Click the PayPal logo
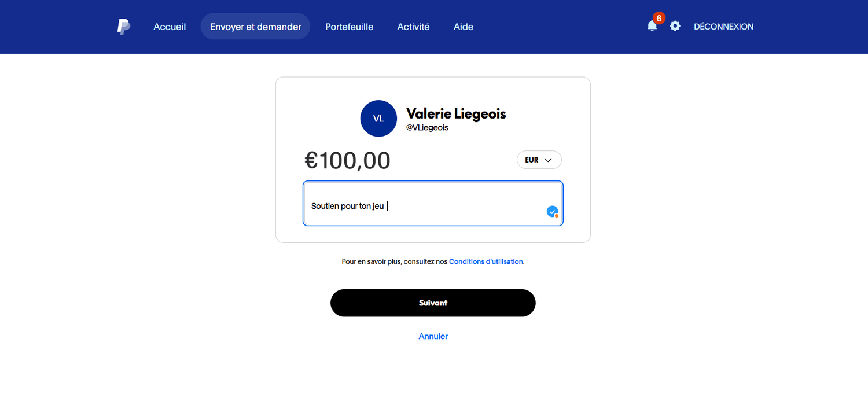The height and width of the screenshot is (398, 868). coord(123,27)
